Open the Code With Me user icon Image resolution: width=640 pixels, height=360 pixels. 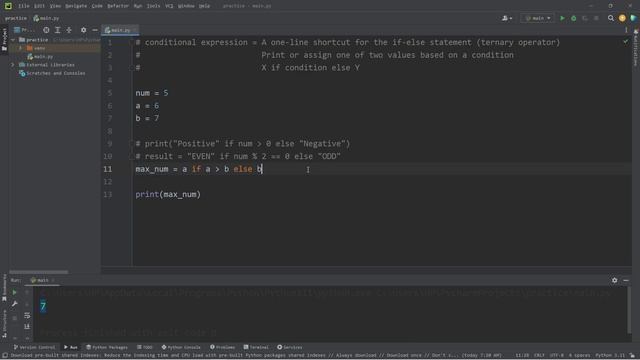tap(507, 18)
